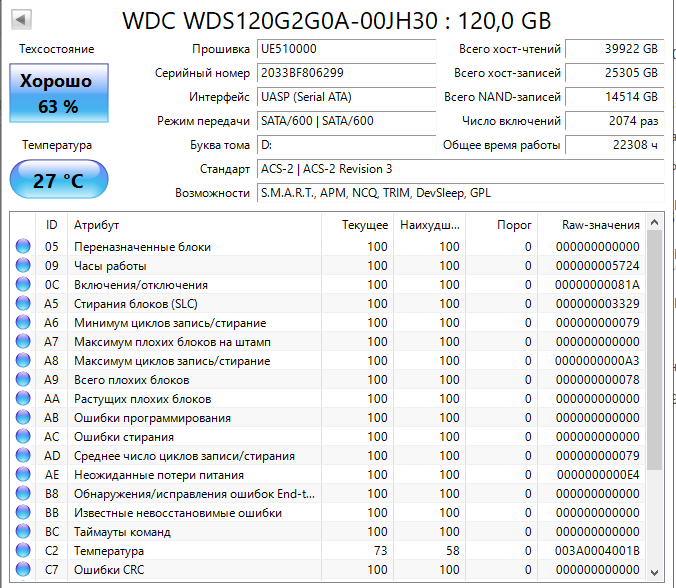Select raw value 000000000A3
This screenshot has width=676, height=588.
click(598, 360)
